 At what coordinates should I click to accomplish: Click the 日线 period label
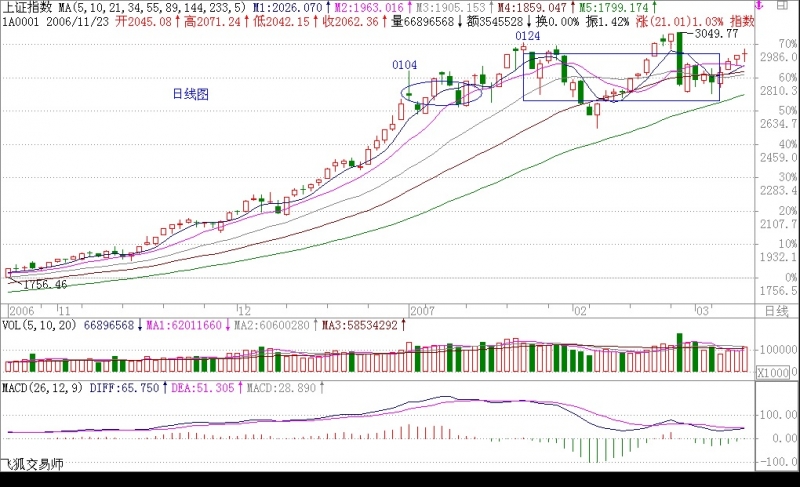pos(776,311)
